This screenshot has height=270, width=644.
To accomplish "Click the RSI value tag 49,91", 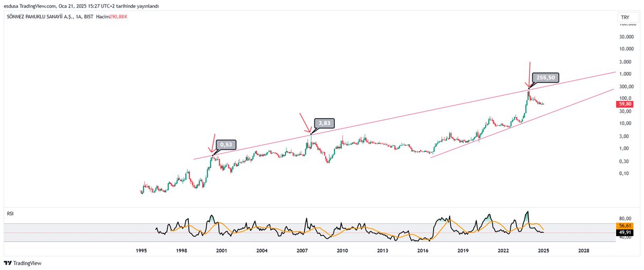I will pyautogui.click(x=625, y=232).
